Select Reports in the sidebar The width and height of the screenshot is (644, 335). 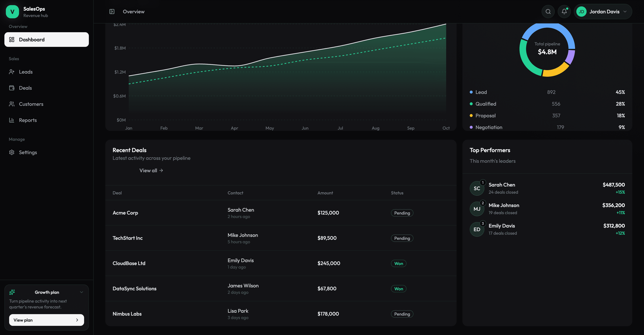[46, 120]
